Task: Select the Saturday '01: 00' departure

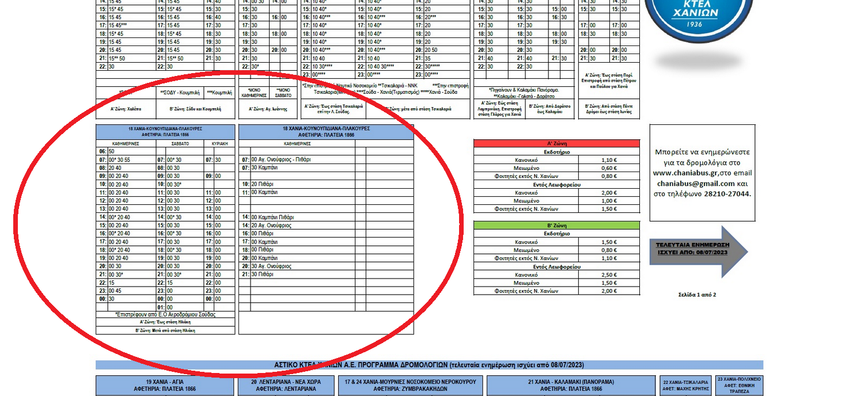Action: (180, 307)
